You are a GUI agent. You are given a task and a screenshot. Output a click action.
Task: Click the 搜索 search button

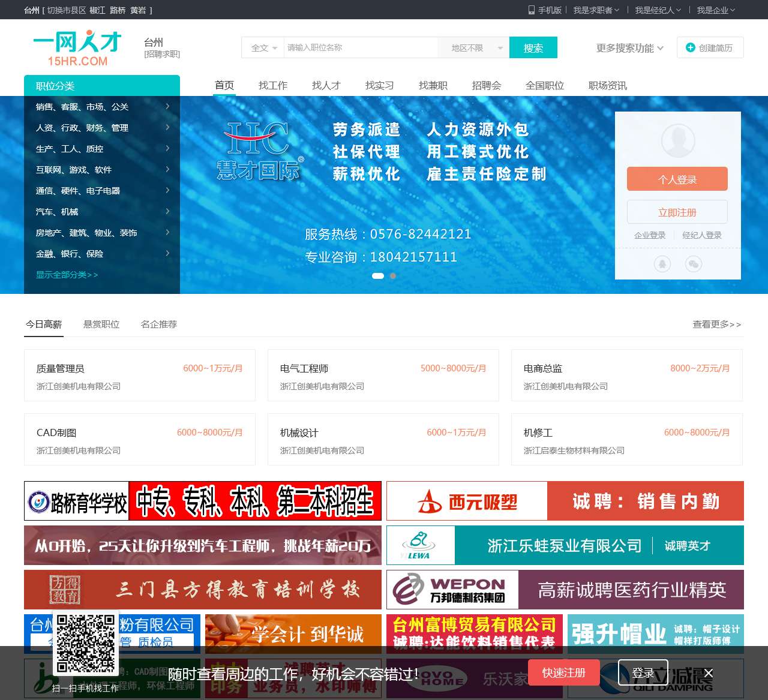tap(533, 48)
